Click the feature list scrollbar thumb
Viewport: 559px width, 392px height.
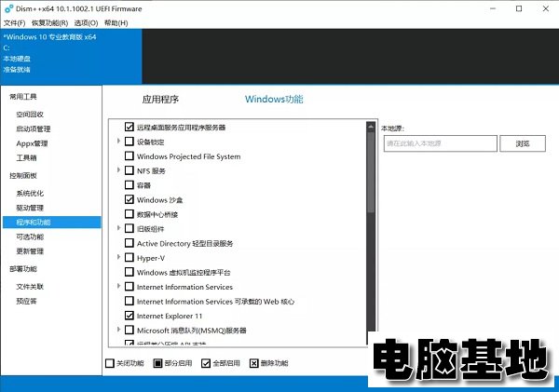[371, 171]
